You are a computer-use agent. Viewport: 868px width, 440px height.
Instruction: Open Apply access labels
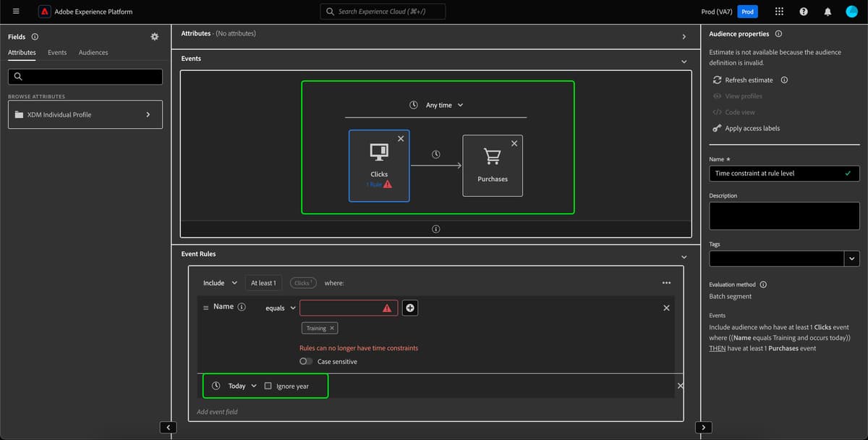[752, 128]
